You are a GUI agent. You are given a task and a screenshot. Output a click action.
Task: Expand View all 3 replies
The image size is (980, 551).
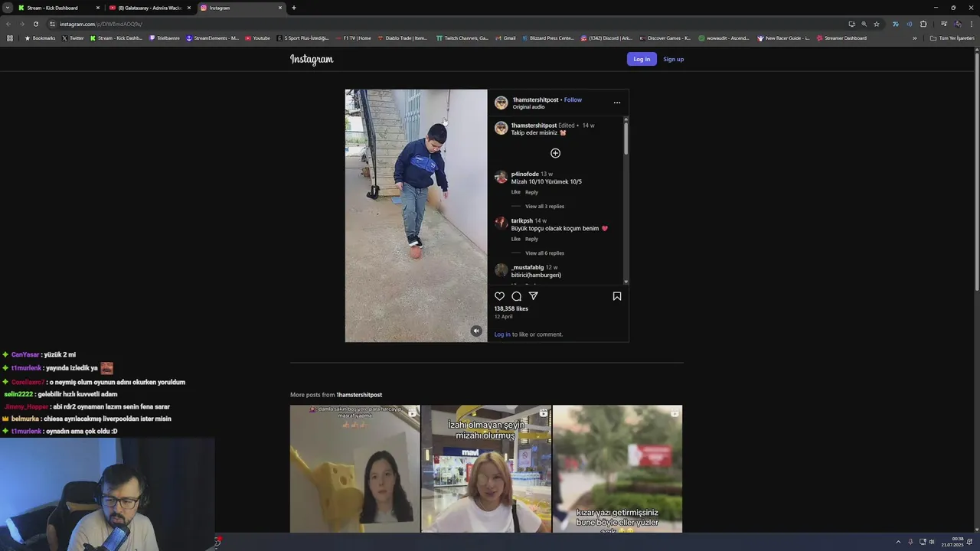[544, 207]
